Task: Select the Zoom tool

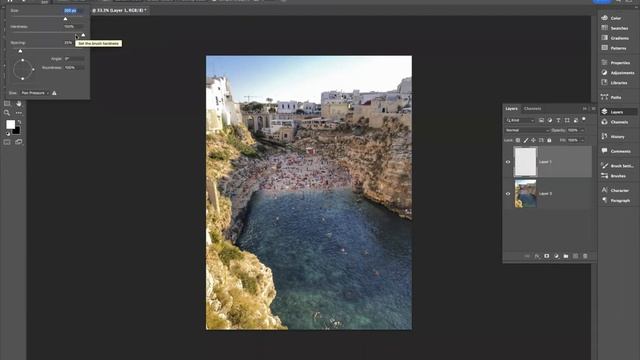Action: coord(7,113)
